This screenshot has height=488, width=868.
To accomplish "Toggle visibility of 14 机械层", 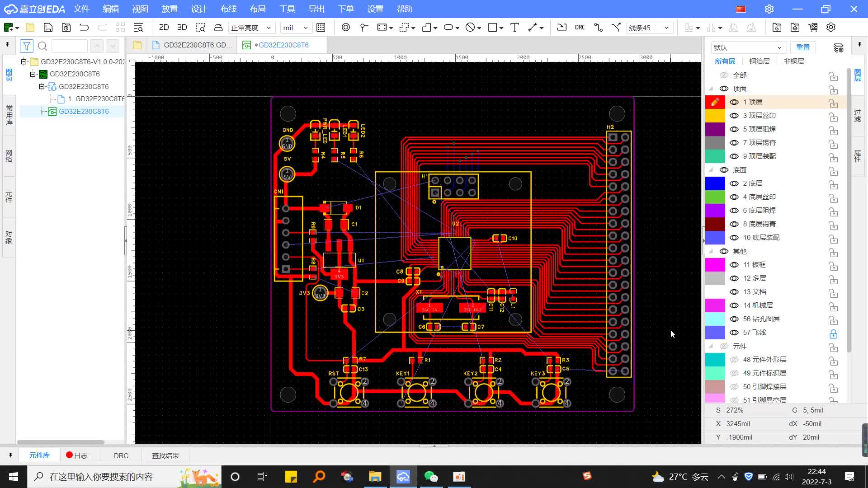I will pyautogui.click(x=734, y=305).
